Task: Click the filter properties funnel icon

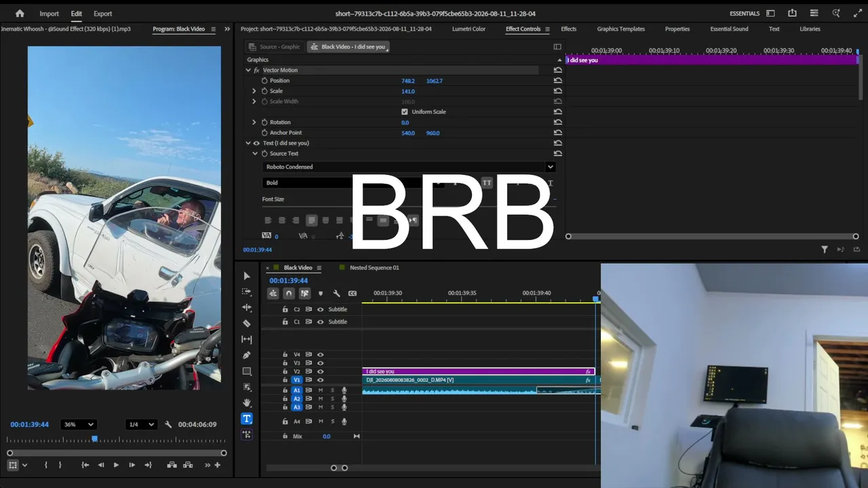Action: (825, 249)
